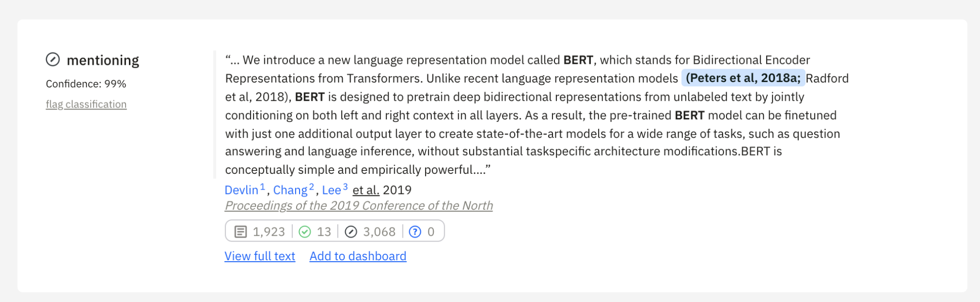Click the mentioning compass icon beside the heading

click(x=52, y=60)
